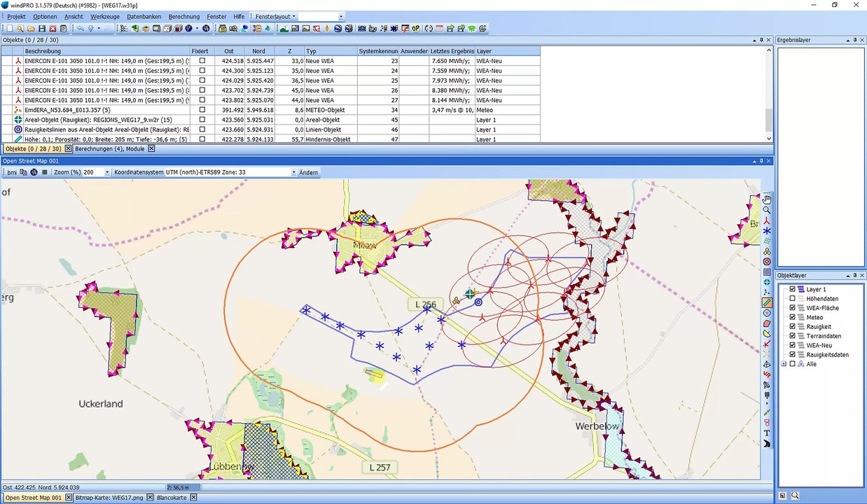This screenshot has width=867, height=504.
Task: Open the Berechnung menu
Action: tap(184, 16)
